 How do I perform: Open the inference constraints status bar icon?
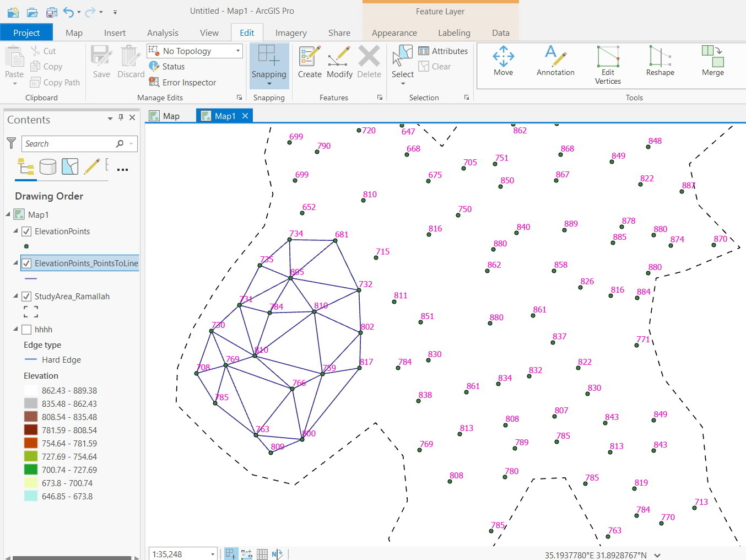pos(246,554)
